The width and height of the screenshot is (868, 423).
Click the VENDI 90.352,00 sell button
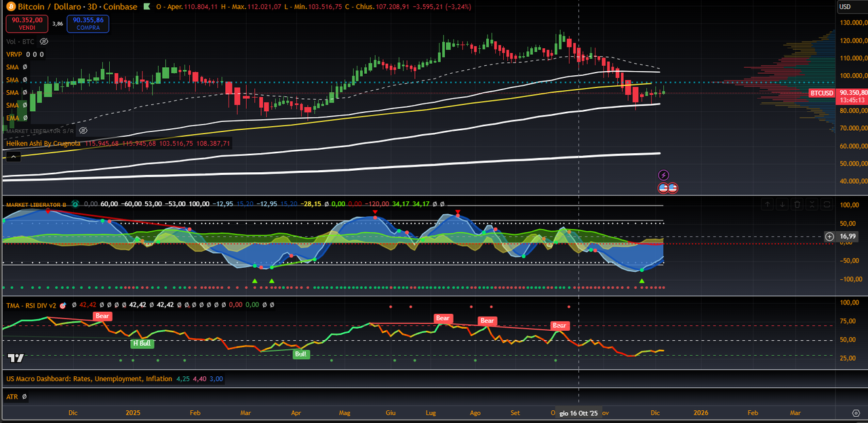[26, 24]
